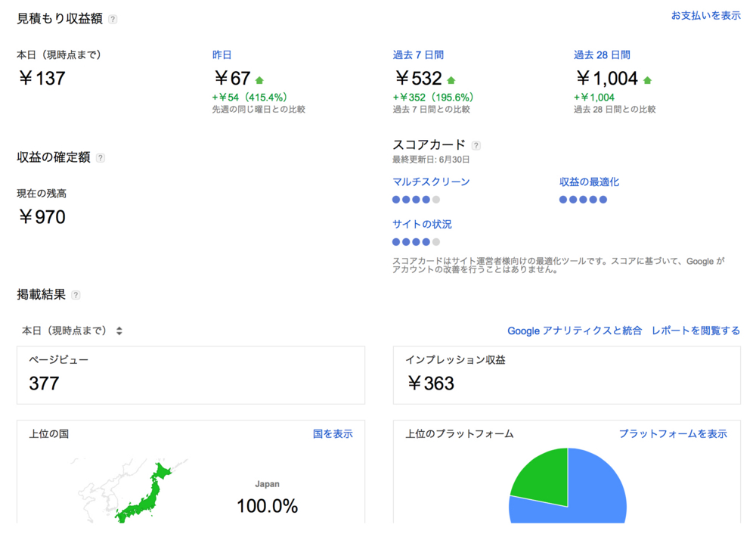This screenshot has width=756, height=537.
Task: Open お支払いを表示 payment details
Action: pyautogui.click(x=705, y=14)
